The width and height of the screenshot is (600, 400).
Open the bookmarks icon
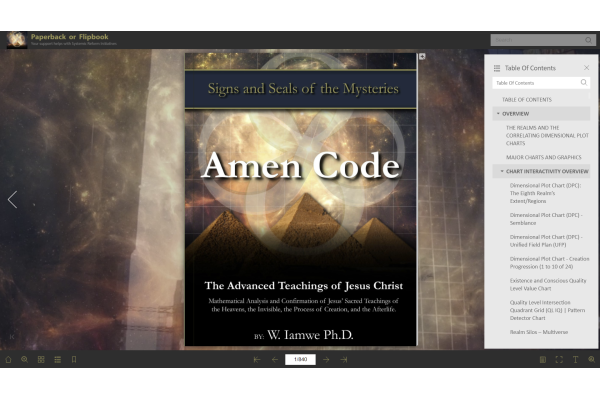pos(74,359)
